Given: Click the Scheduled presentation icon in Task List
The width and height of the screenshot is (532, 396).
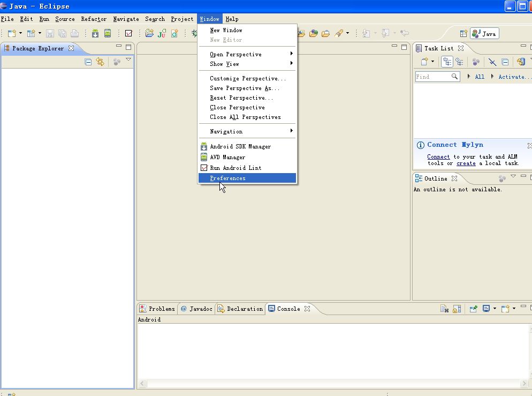Looking at the screenshot, I should point(459,62).
